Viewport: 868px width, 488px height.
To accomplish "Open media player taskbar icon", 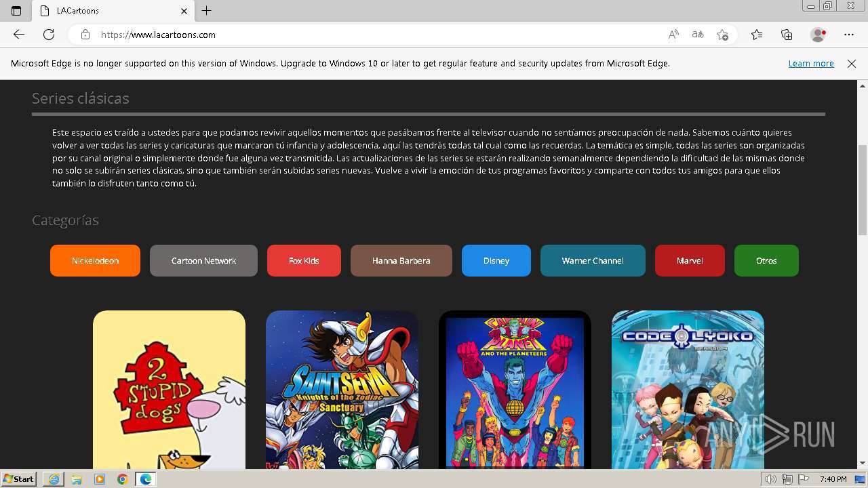I will (100, 479).
